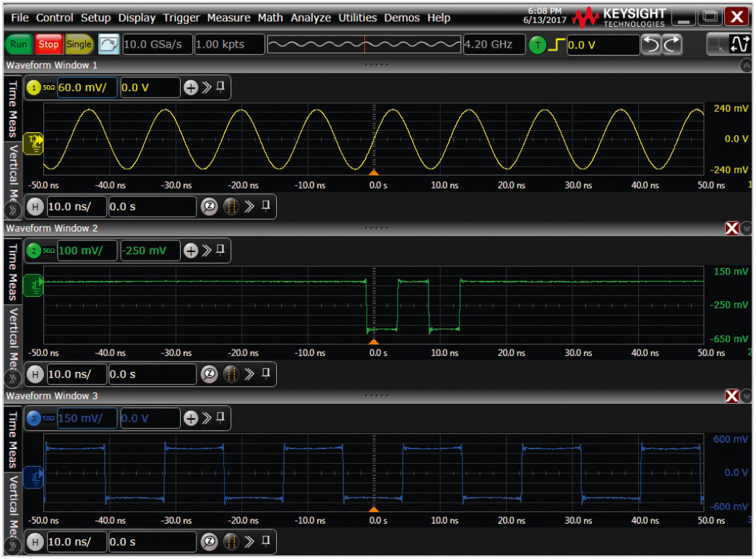The height and width of the screenshot is (559, 756).
Task: Click H horizontal button in Waveform Window 1
Action: point(35,207)
